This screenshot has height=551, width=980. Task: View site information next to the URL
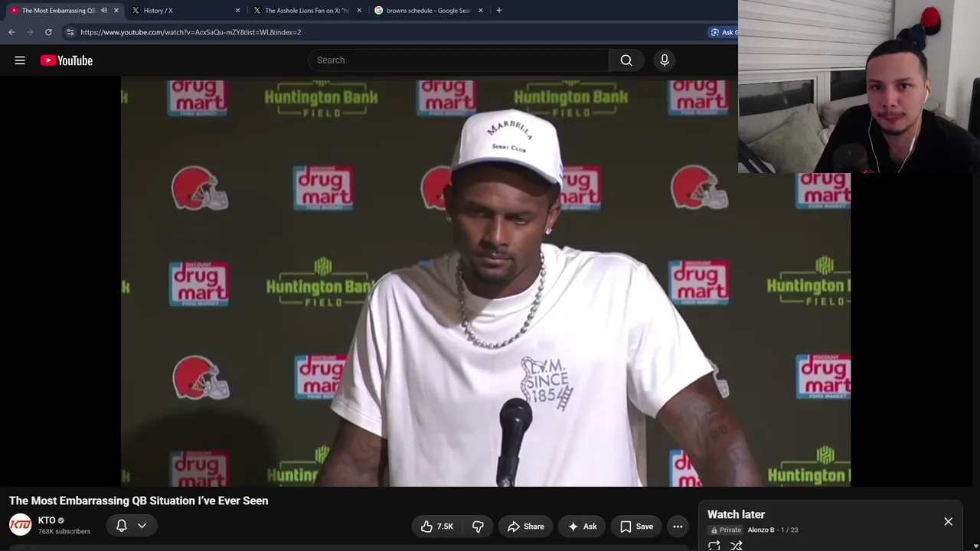70,32
